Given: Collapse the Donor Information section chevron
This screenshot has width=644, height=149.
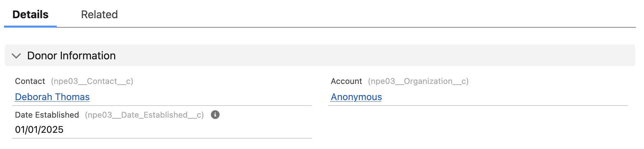Looking at the screenshot, I should (16, 56).
